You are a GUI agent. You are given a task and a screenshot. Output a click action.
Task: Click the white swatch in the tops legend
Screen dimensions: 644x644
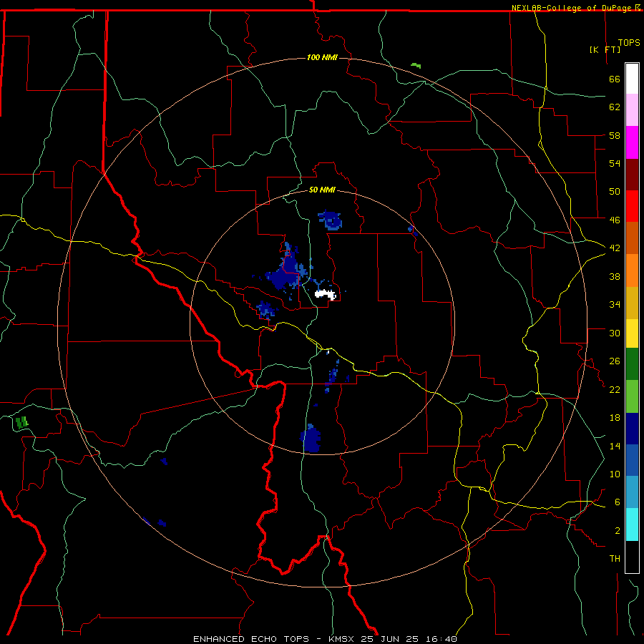click(632, 79)
